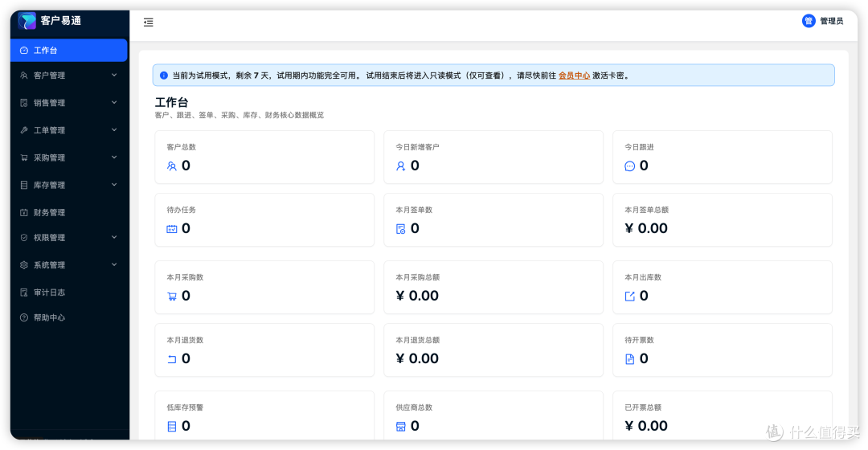The image size is (868, 450).
Task: Click the 今日跟进 card label
Action: tap(639, 147)
